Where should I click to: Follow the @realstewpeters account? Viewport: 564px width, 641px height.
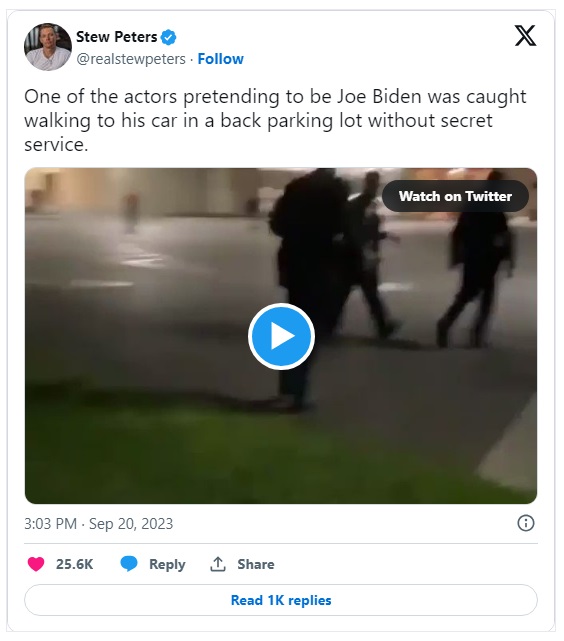point(221,59)
